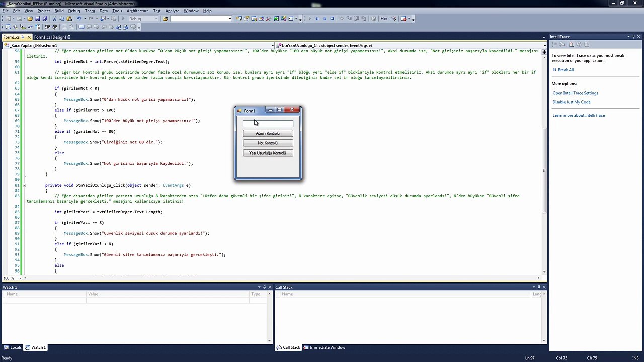Image resolution: width=644 pixels, height=362 pixels.
Task: Close the Call Stack panel
Action: click(544, 287)
